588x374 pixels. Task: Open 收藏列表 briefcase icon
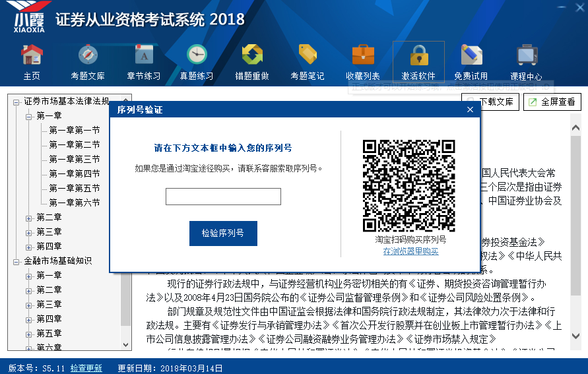[x=363, y=55]
